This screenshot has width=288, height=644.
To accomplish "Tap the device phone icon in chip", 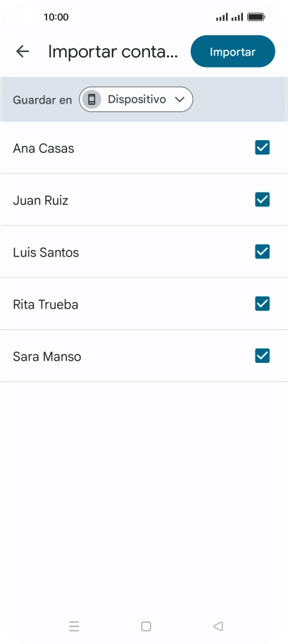I will [92, 99].
